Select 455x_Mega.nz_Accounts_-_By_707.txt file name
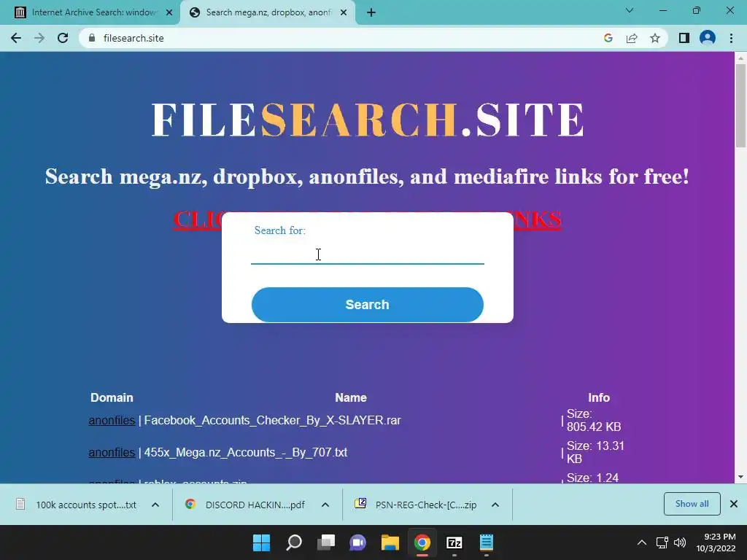 (245, 452)
